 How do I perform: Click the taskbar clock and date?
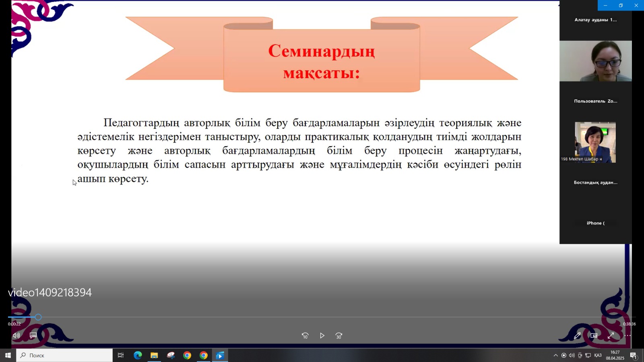(615, 355)
